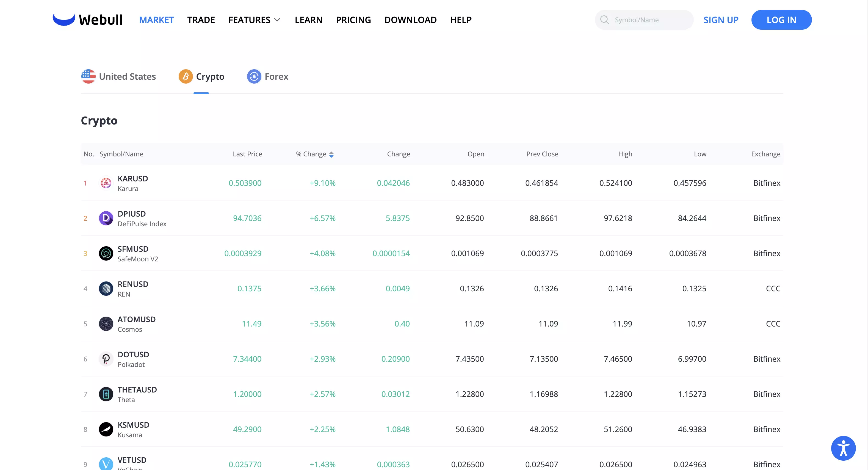Click the +6.57% change for DPIUSD

(x=322, y=218)
